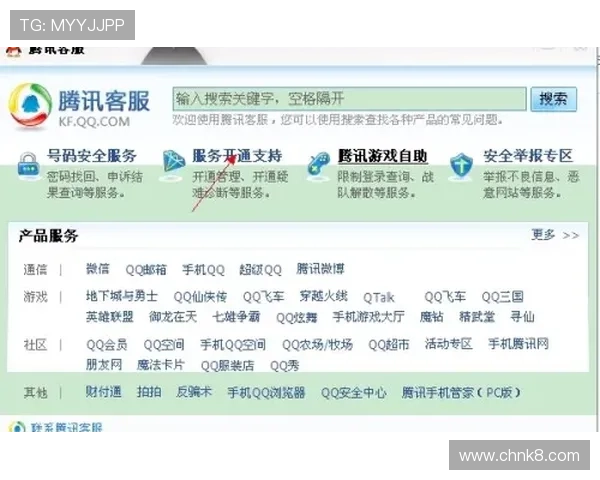Open 服务开通支持 heading link
Screen dimensions: 600x480
click(x=237, y=156)
